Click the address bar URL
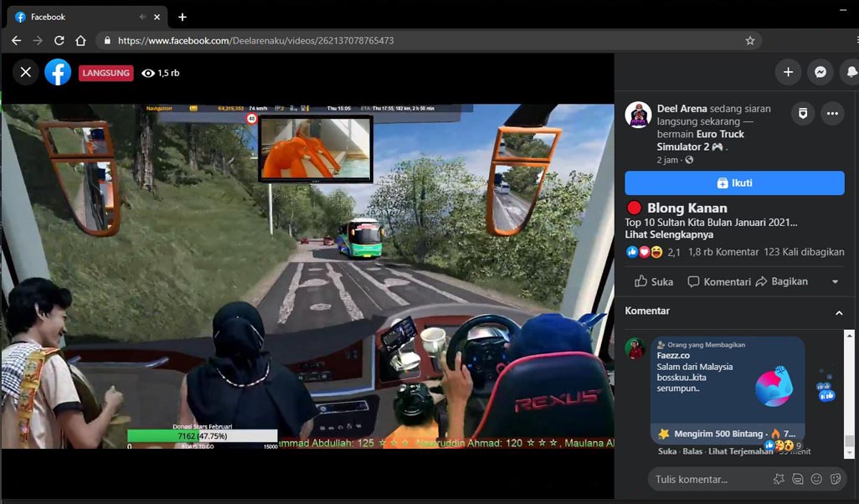The height and width of the screenshot is (504, 859). click(x=256, y=40)
